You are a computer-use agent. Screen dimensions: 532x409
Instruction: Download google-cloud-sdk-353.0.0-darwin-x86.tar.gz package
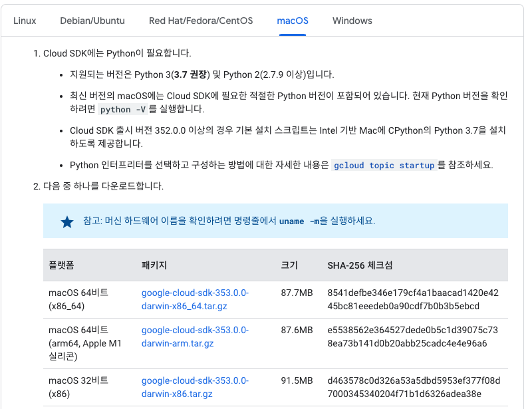(x=195, y=387)
